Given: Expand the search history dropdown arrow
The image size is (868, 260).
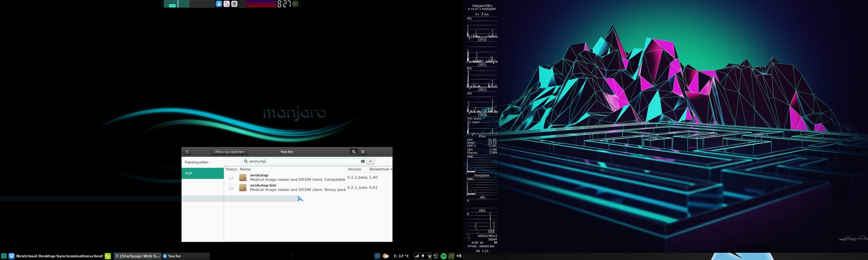Looking at the screenshot, I should coord(371,162).
